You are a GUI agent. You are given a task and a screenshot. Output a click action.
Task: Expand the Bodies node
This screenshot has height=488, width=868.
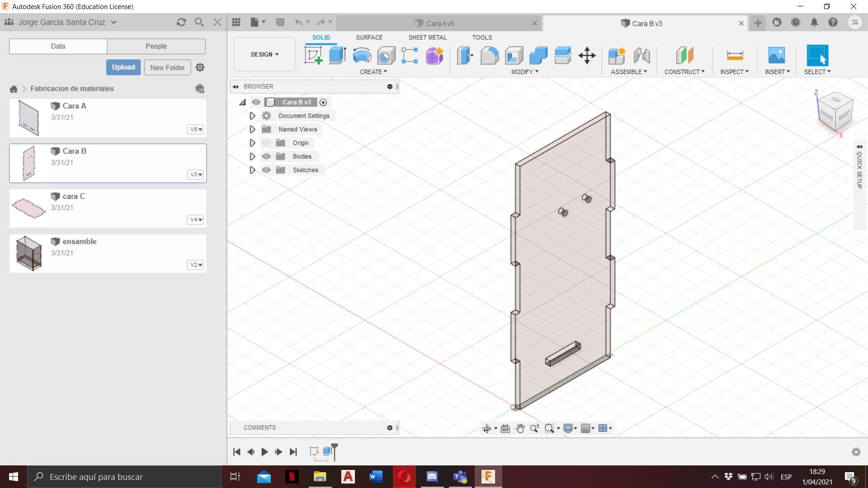tap(252, 156)
